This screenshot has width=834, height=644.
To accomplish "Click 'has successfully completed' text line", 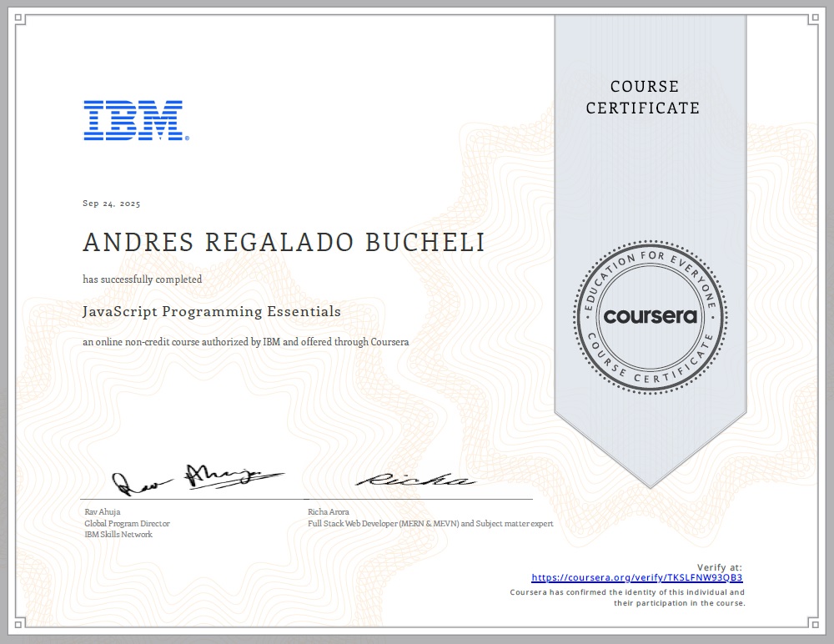I will (x=141, y=280).
